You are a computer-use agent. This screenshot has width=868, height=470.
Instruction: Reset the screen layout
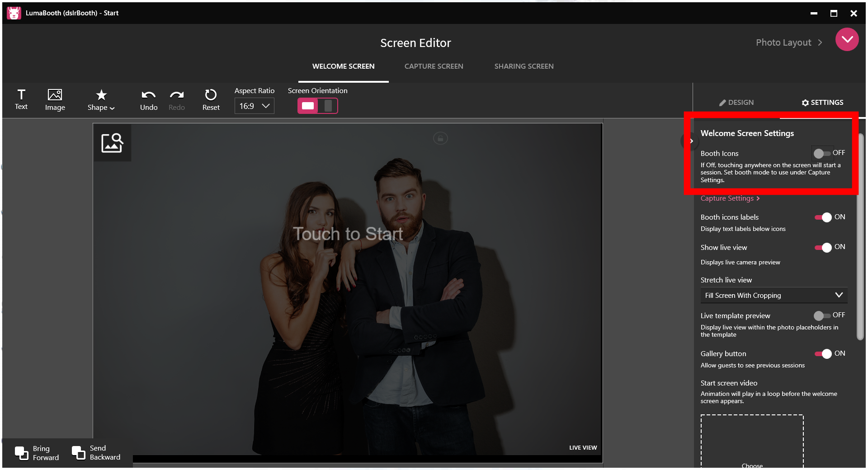pyautogui.click(x=211, y=100)
